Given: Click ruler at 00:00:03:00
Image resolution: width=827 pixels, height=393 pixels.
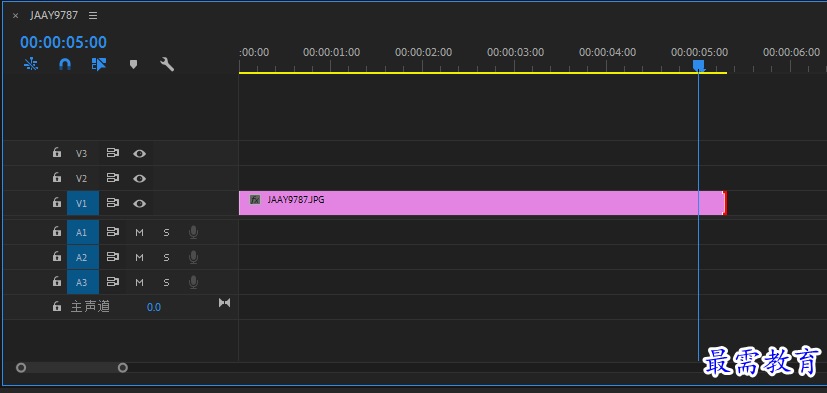Looking at the screenshot, I should pos(515,52).
